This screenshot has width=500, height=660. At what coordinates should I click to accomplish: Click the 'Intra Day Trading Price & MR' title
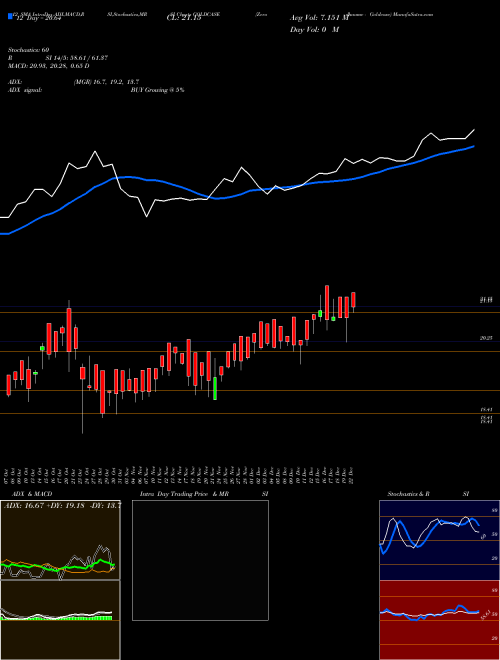tap(184, 494)
